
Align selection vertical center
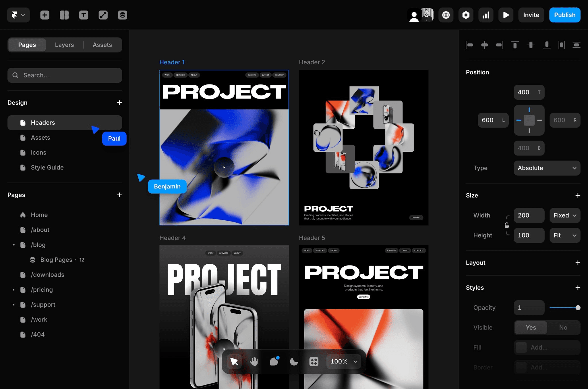pos(531,45)
